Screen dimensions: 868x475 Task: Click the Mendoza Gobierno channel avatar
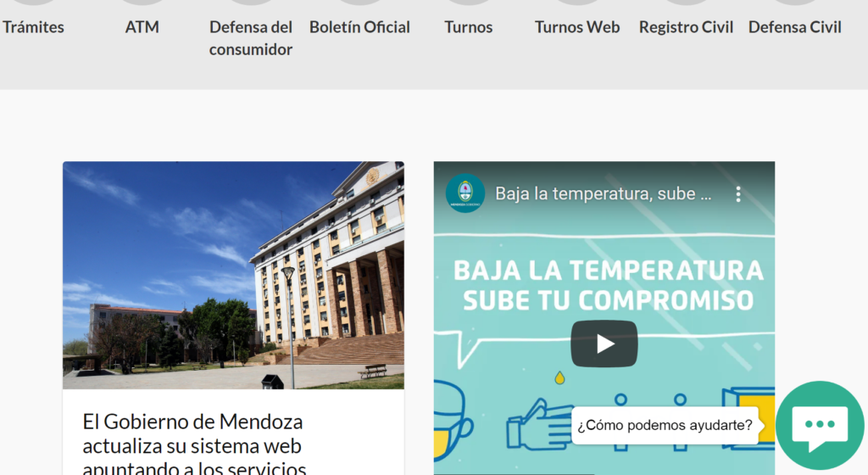click(x=465, y=193)
